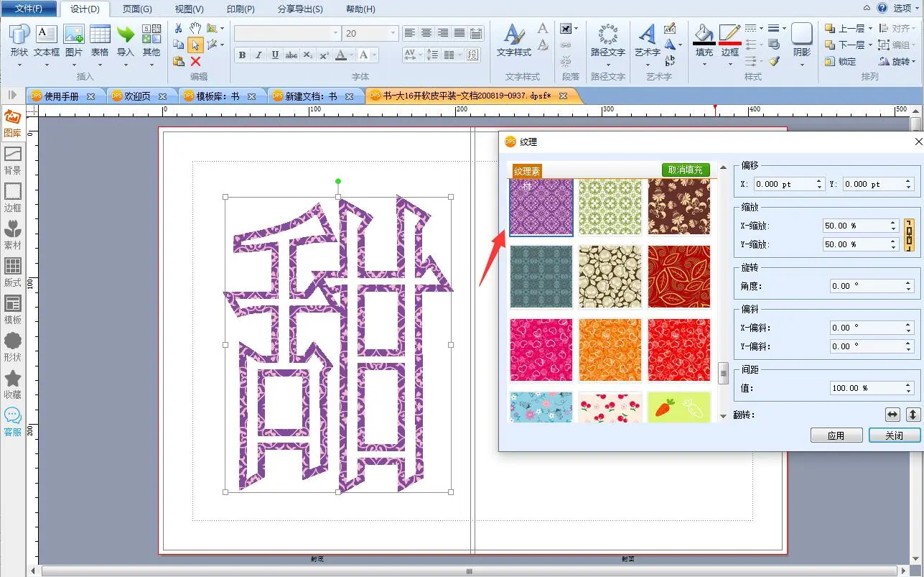Open 客服 customer service in sidebar
Viewport: 924px width, 577px height.
[x=13, y=422]
